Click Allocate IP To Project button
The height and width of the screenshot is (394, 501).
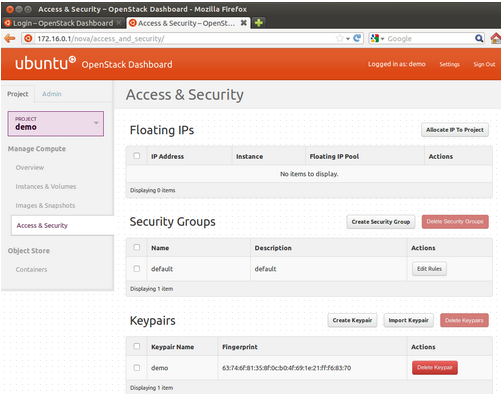pyautogui.click(x=455, y=130)
